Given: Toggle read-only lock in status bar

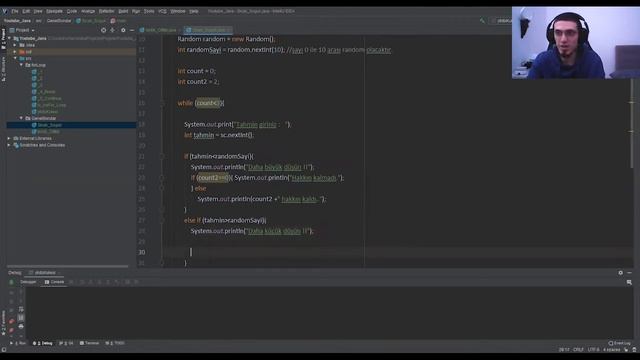Looking at the screenshot, I should 626,350.
